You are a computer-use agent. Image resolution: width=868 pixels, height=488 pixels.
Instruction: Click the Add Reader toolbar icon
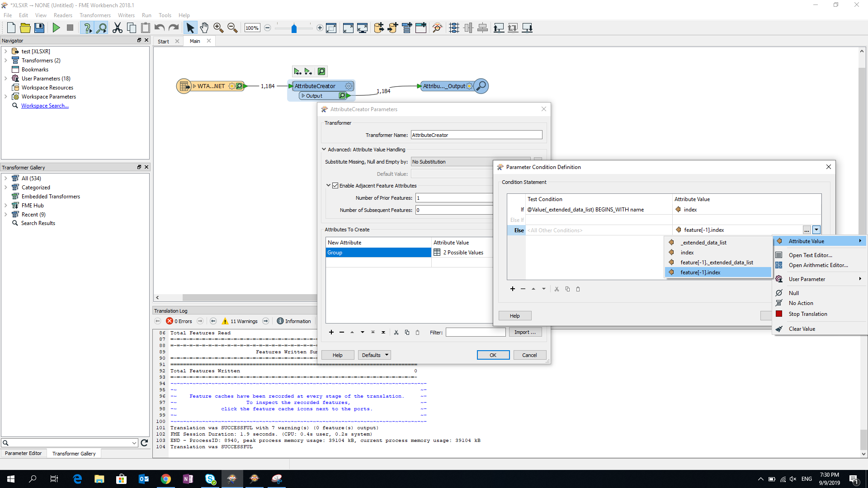click(x=379, y=28)
